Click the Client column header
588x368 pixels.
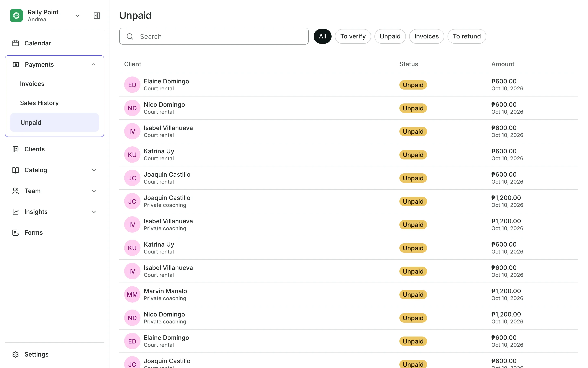coord(133,64)
